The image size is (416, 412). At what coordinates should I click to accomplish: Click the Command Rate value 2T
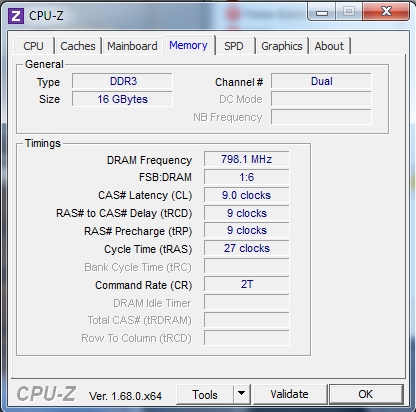(247, 284)
